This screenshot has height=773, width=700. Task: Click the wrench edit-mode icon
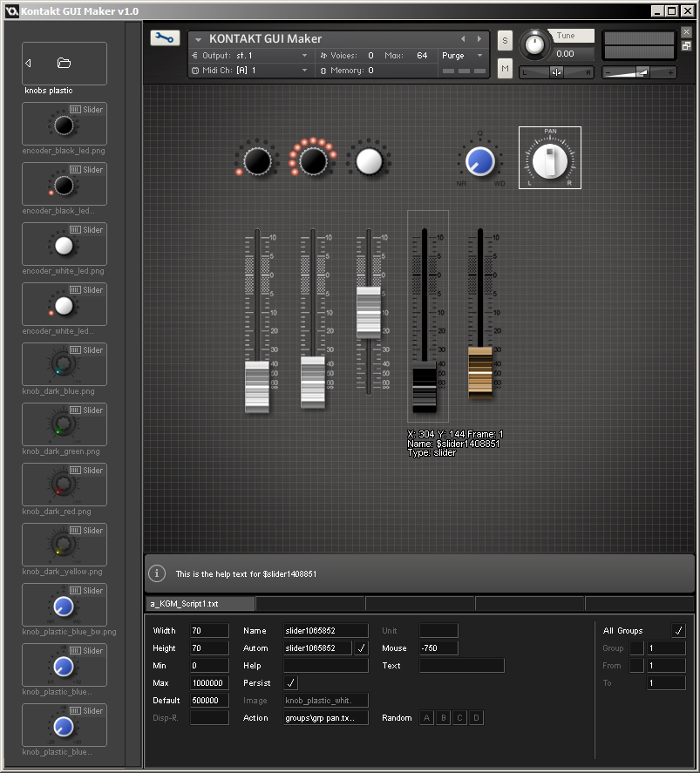[x=165, y=38]
